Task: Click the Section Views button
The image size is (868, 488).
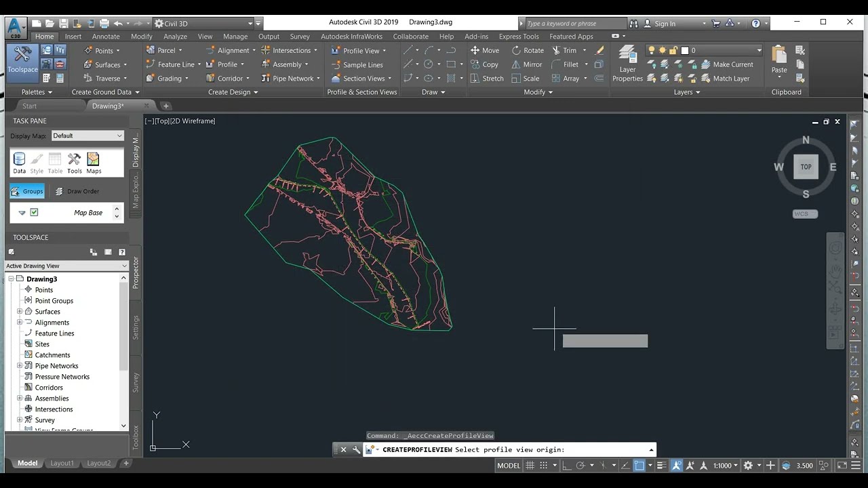Action: [x=361, y=79]
